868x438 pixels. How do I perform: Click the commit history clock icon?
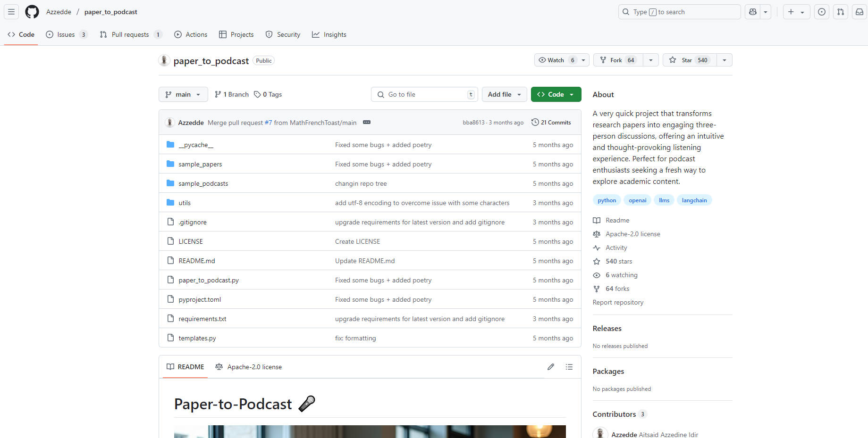point(535,122)
